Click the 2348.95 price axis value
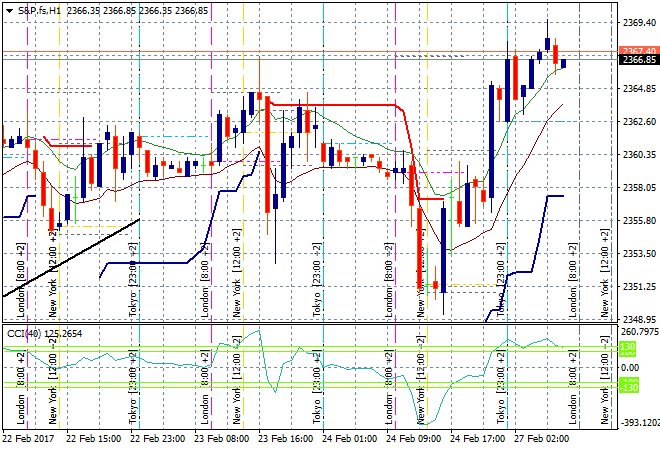 pyautogui.click(x=638, y=319)
